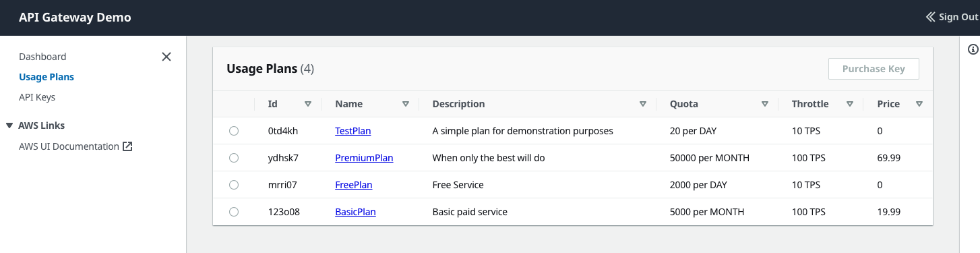The width and height of the screenshot is (980, 253).
Task: Click the id cell mrri07
Action: pyautogui.click(x=282, y=185)
